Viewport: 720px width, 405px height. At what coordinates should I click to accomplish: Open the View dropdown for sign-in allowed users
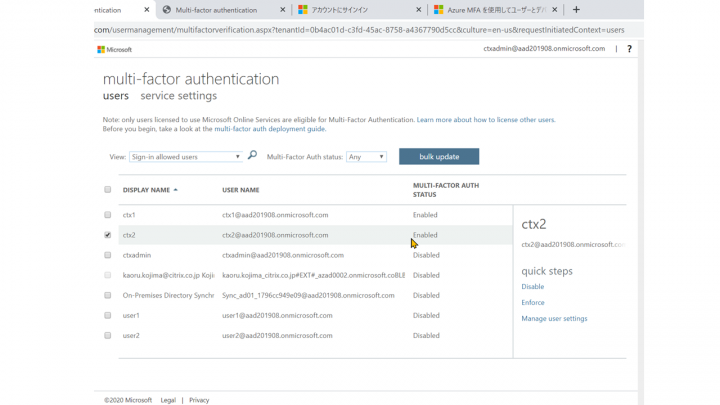click(x=185, y=157)
